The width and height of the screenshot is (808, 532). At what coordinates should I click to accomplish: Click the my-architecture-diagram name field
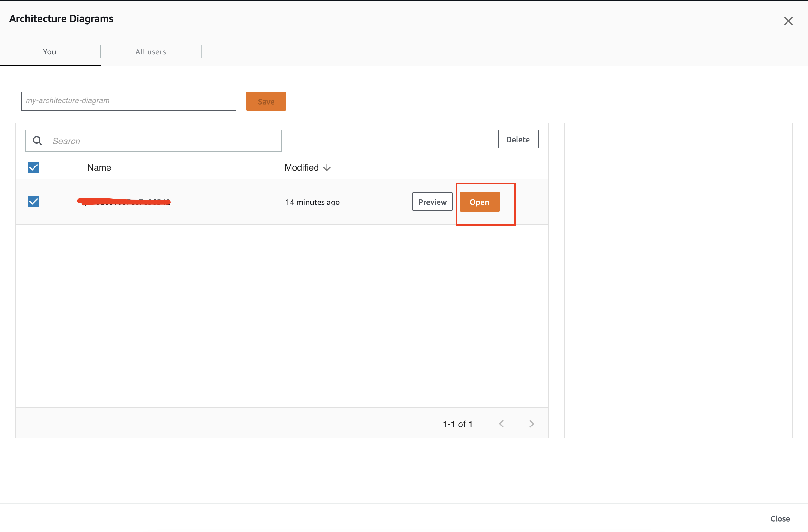point(128,101)
